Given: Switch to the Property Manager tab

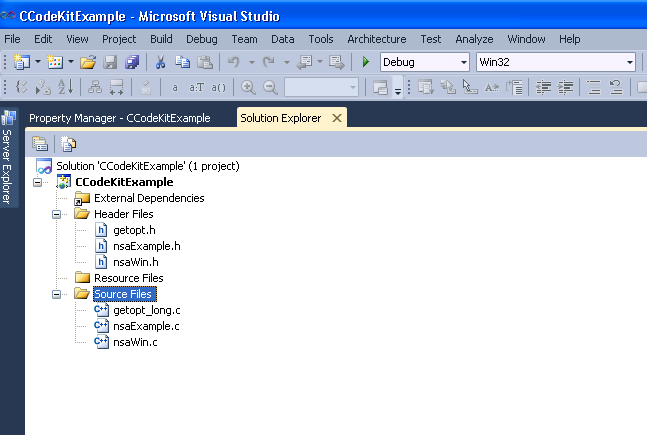Looking at the screenshot, I should coord(120,118).
